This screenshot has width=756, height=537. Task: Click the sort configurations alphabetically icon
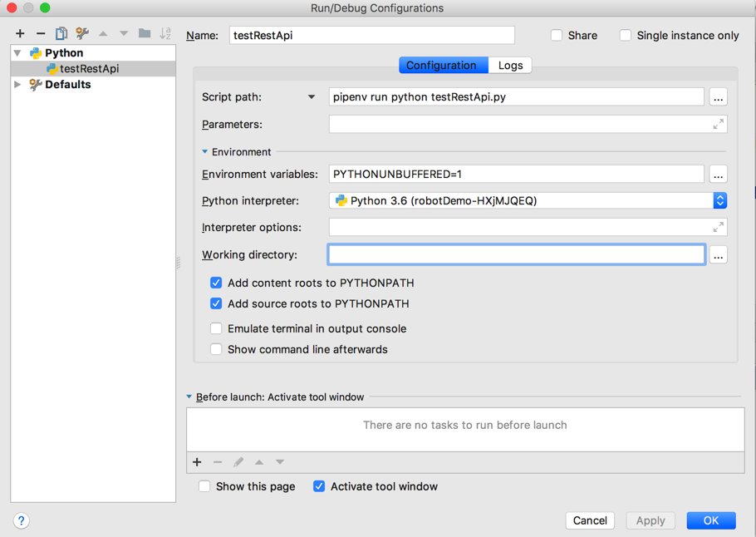(x=165, y=33)
